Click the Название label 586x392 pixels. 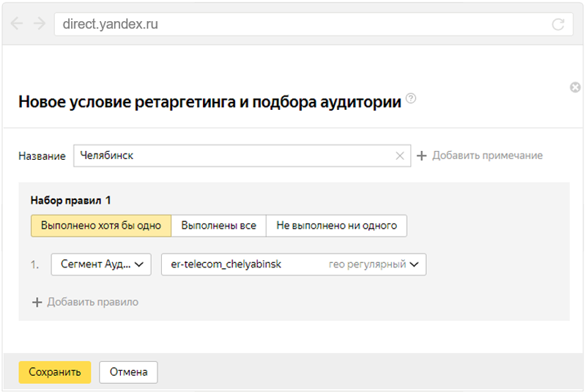[x=42, y=156]
